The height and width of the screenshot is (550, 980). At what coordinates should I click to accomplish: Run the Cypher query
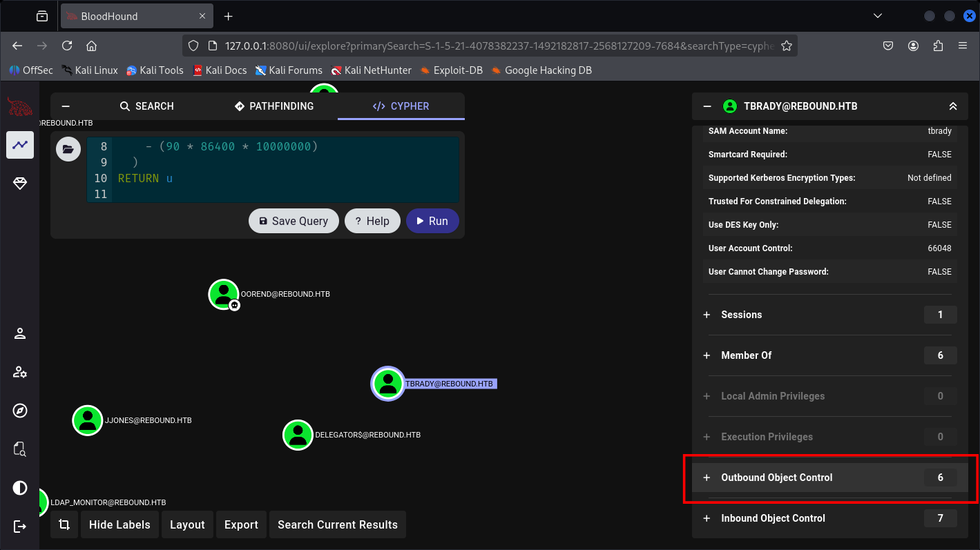tap(432, 221)
